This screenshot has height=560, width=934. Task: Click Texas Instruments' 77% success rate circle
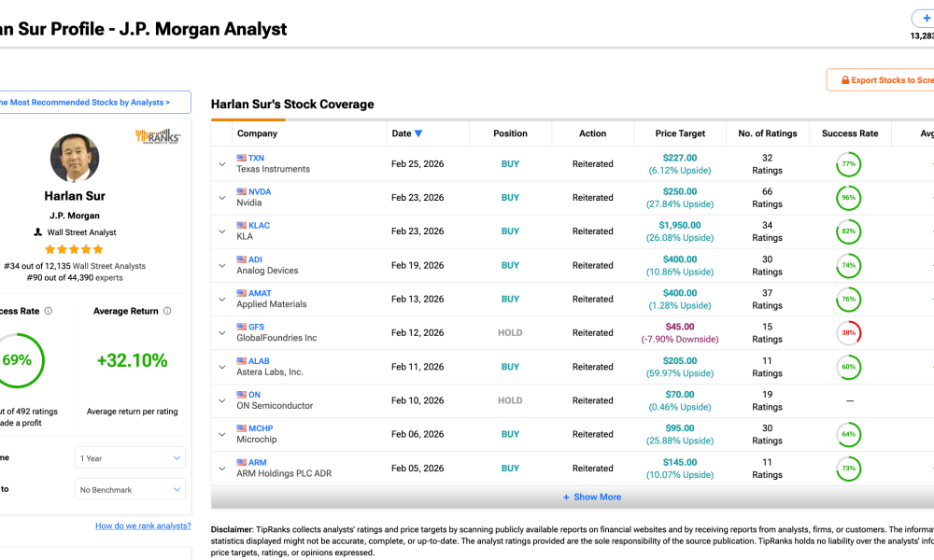coord(848,164)
